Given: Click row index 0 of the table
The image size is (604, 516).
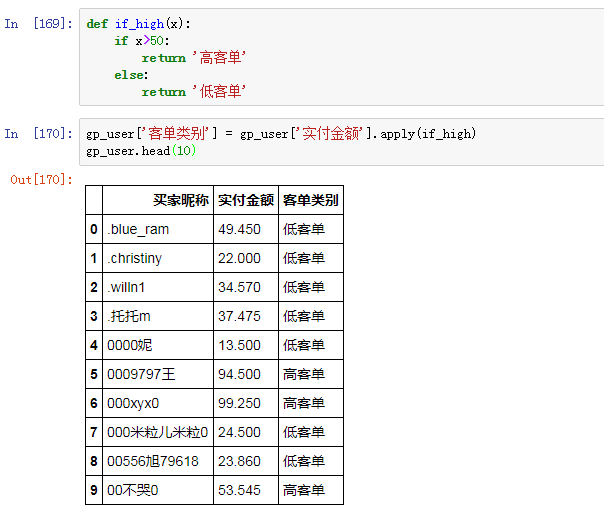Looking at the screenshot, I should click(x=94, y=229).
